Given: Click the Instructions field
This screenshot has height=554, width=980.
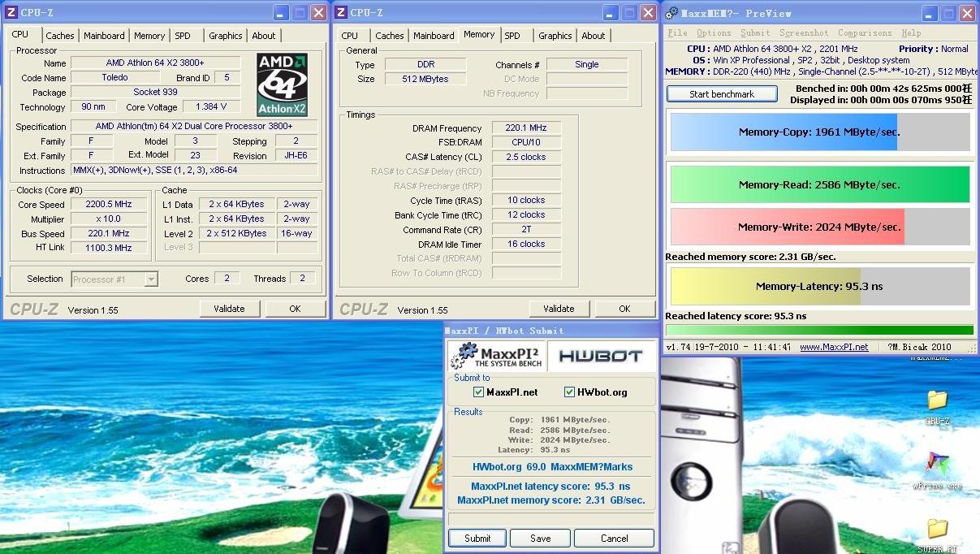Looking at the screenshot, I should (195, 171).
